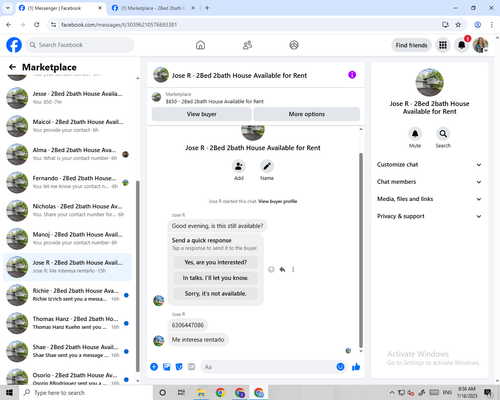Expand Privacy & support section
500x400 pixels.
pos(429,216)
